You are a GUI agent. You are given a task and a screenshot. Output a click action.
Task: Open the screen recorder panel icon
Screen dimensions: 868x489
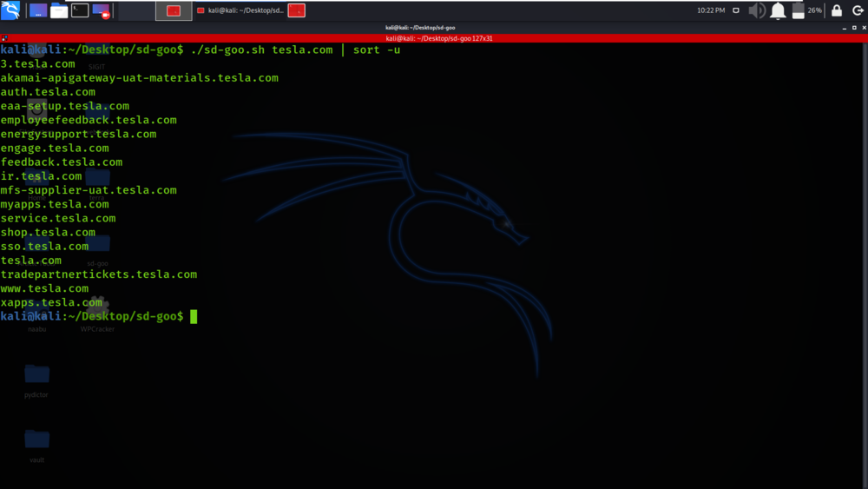coord(101,10)
